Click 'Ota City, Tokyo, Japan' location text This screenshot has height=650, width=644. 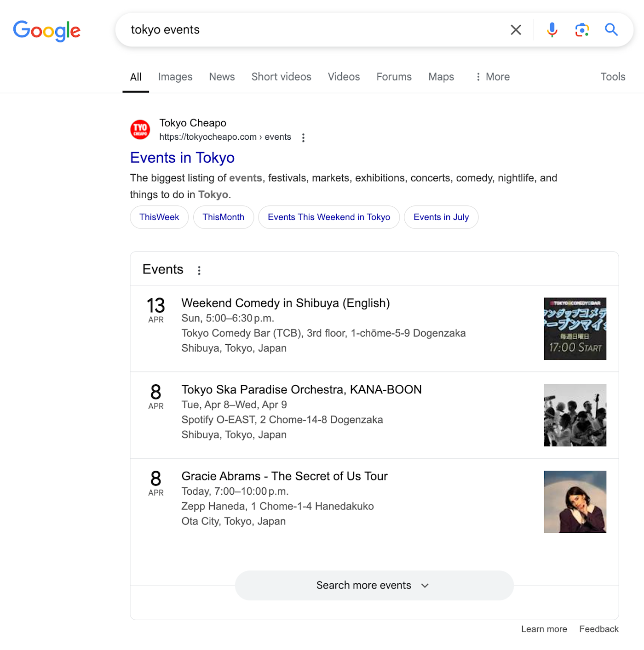click(233, 521)
